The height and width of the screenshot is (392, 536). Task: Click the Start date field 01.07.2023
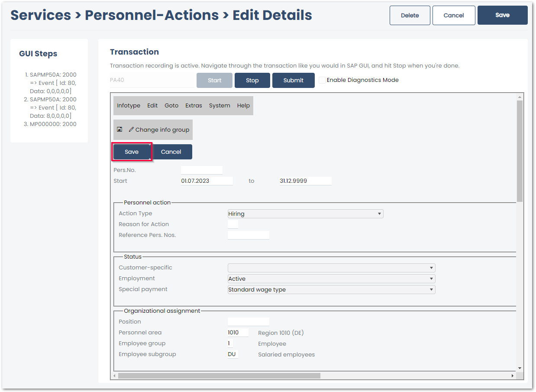click(x=207, y=181)
